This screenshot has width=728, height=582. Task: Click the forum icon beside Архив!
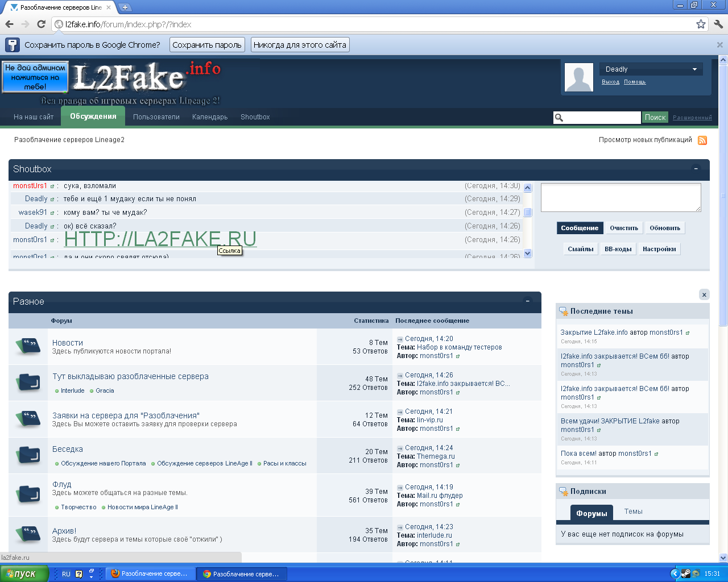pos(28,534)
